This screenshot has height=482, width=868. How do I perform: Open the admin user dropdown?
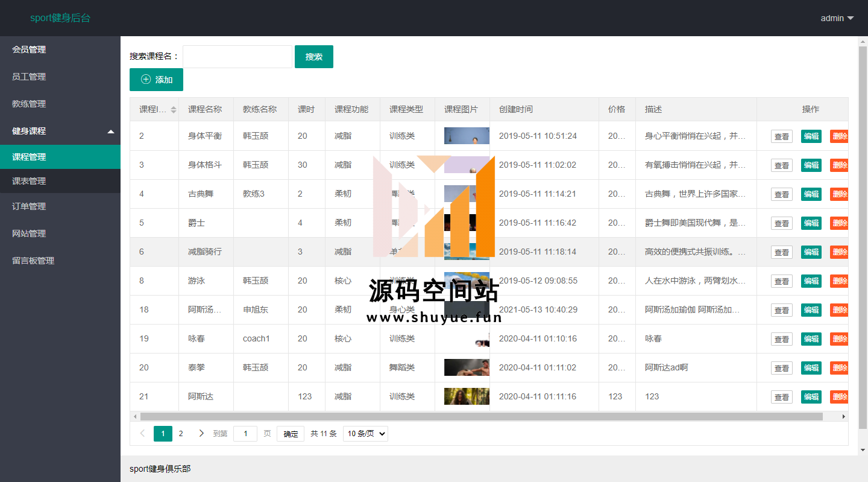click(837, 18)
